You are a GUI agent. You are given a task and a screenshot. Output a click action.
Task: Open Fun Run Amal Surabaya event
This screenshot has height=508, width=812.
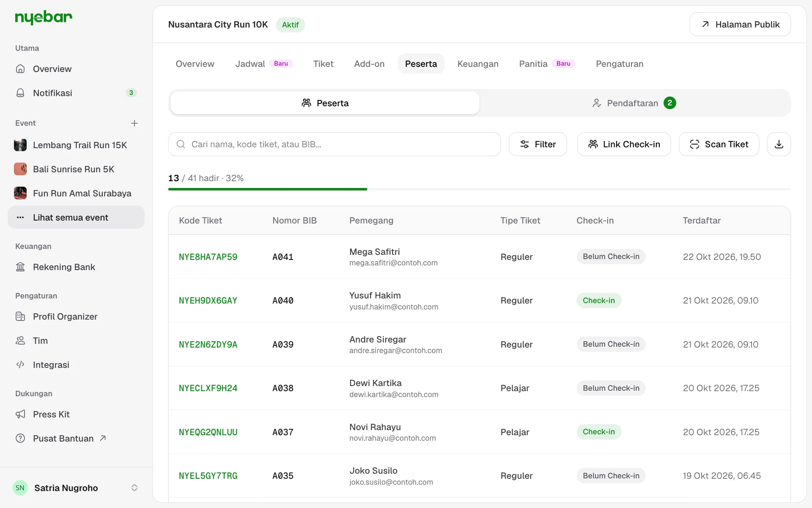coord(76,193)
